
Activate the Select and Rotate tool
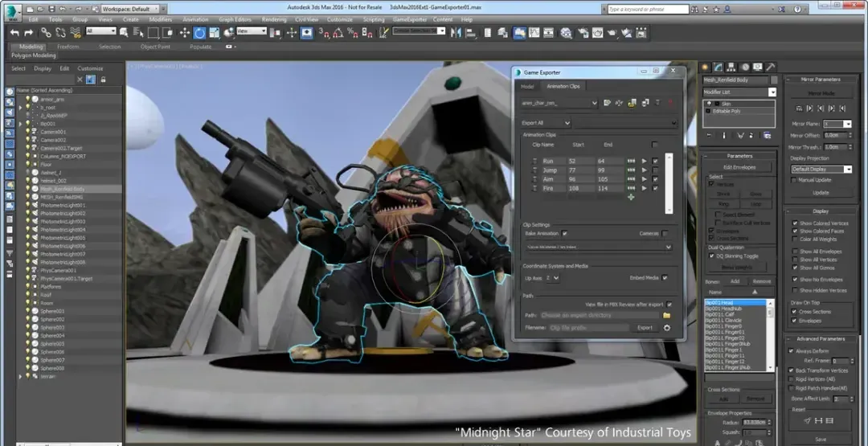pyautogui.click(x=200, y=33)
